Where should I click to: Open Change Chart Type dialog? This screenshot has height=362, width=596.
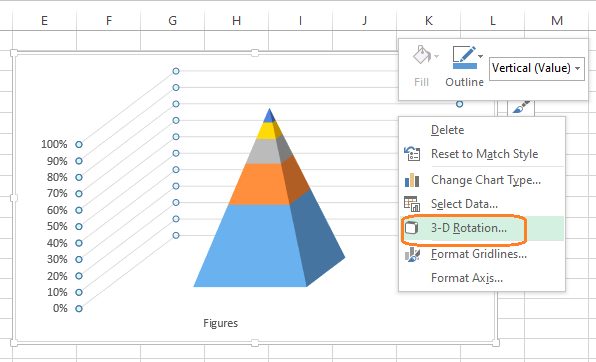(x=485, y=180)
